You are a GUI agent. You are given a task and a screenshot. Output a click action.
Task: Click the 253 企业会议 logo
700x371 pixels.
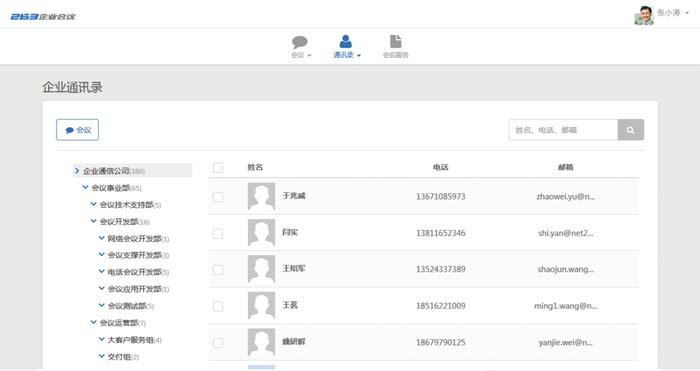coord(43,17)
